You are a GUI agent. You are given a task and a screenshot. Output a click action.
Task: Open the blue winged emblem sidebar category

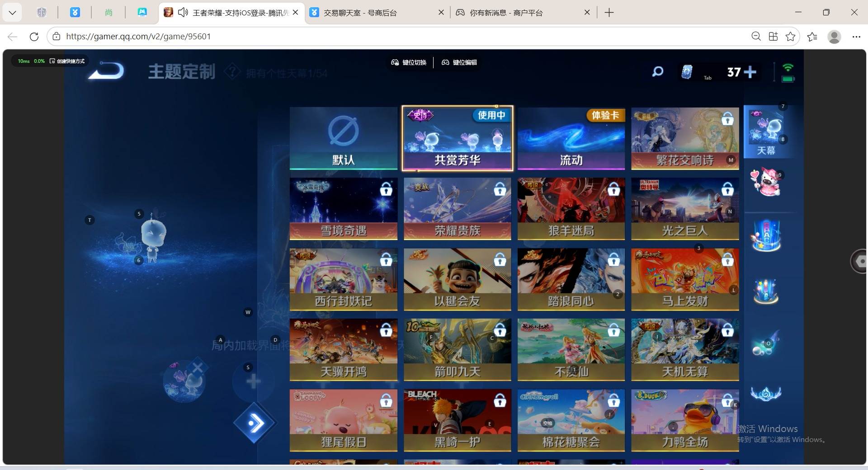pyautogui.click(x=766, y=394)
